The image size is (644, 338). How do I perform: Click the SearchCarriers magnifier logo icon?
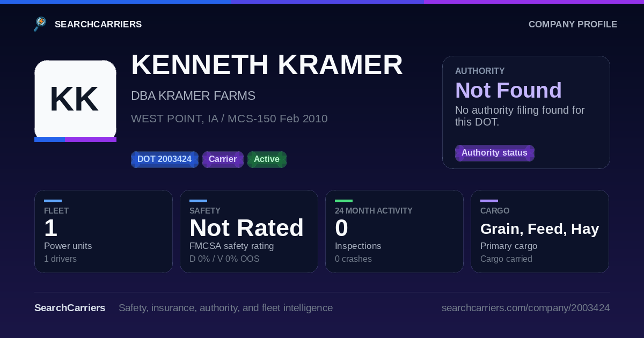40,24
